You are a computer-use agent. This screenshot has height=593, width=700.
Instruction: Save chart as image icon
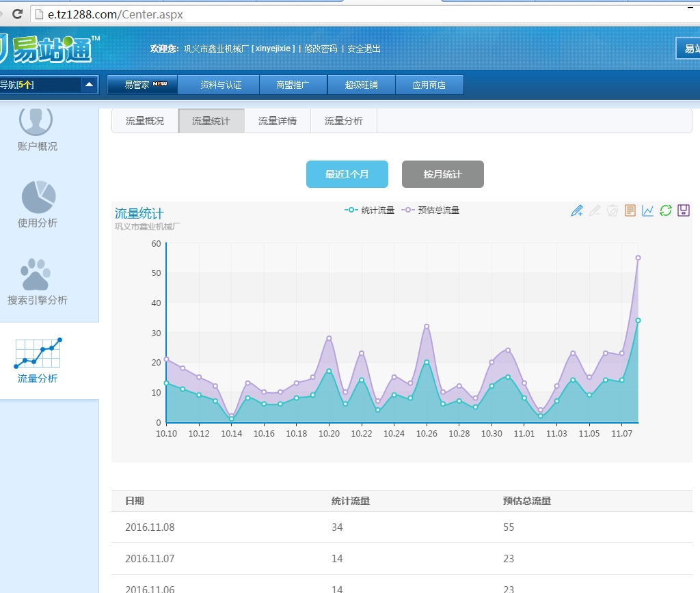(x=684, y=210)
